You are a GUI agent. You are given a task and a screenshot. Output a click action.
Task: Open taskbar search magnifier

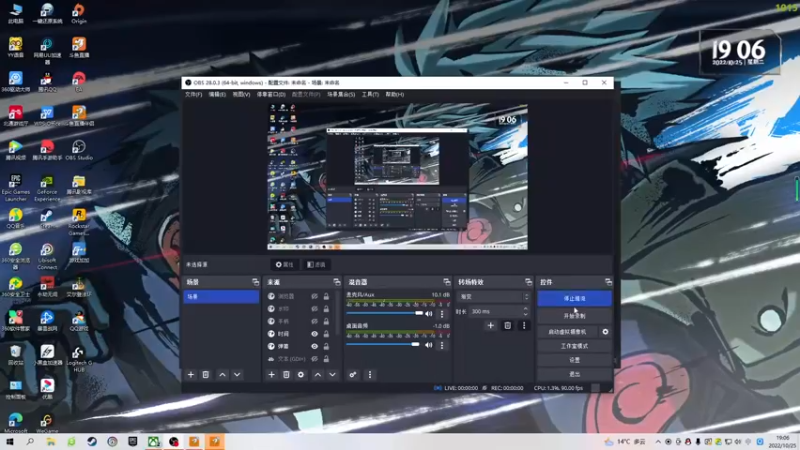(x=30, y=441)
